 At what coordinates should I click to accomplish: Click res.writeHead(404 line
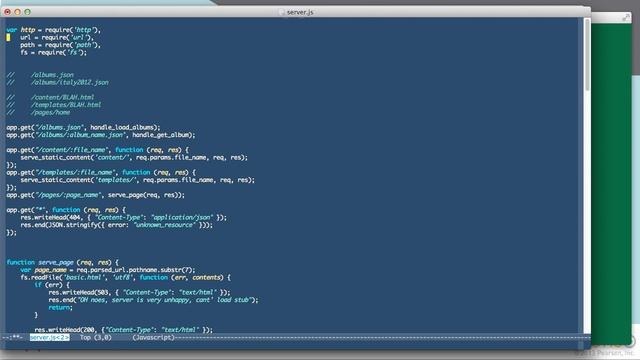tap(124, 217)
